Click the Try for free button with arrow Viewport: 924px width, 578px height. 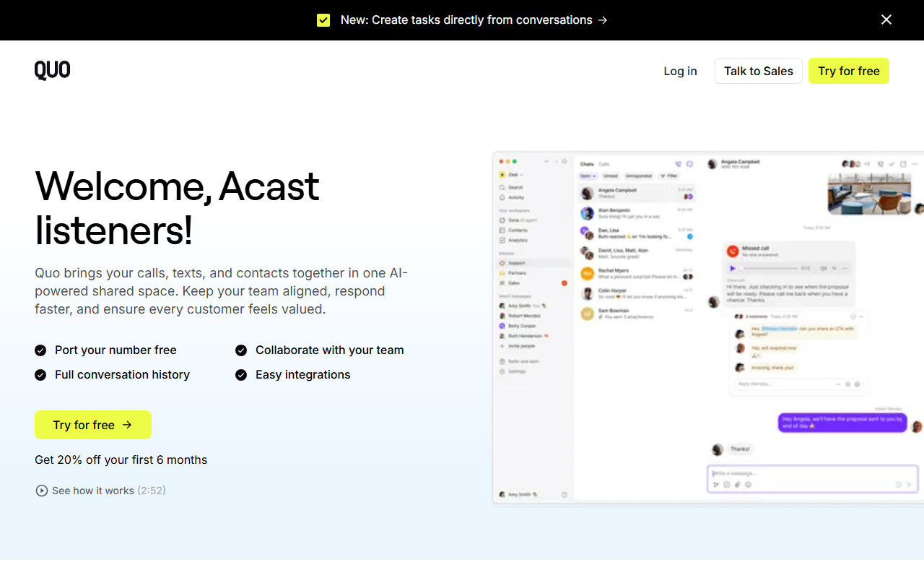pyautogui.click(x=93, y=425)
